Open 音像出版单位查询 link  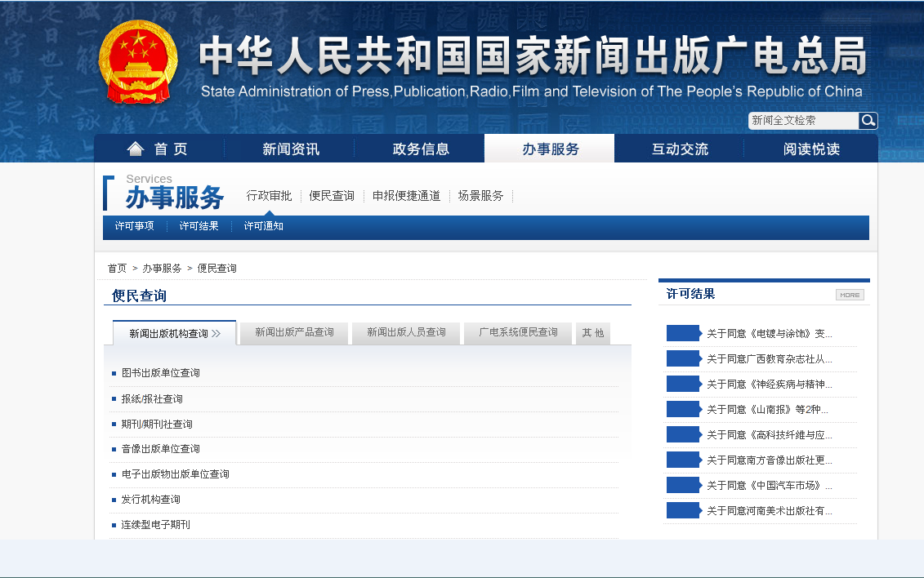tap(160, 449)
